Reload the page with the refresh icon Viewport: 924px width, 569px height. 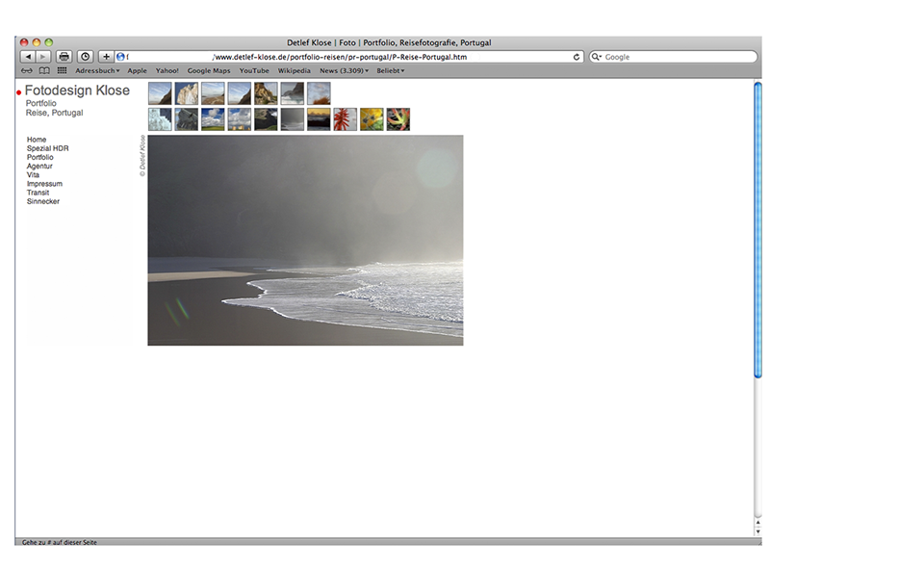click(x=577, y=57)
